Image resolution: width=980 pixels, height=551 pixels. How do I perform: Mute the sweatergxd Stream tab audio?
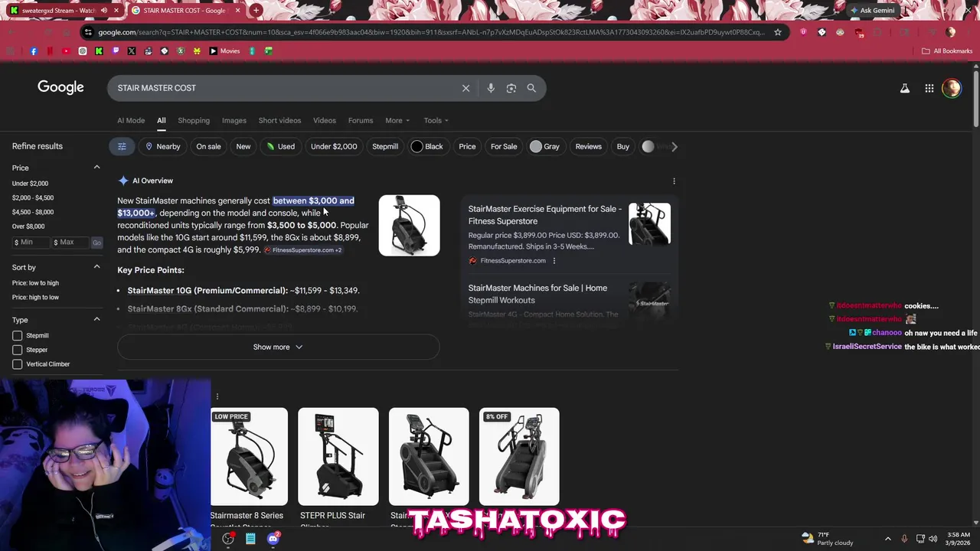tap(104, 11)
